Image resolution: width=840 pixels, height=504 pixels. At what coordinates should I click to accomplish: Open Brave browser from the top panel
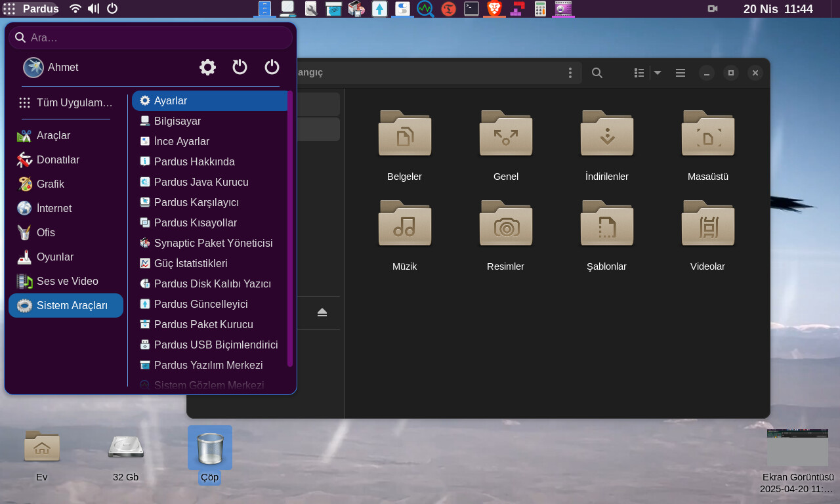pos(494,9)
